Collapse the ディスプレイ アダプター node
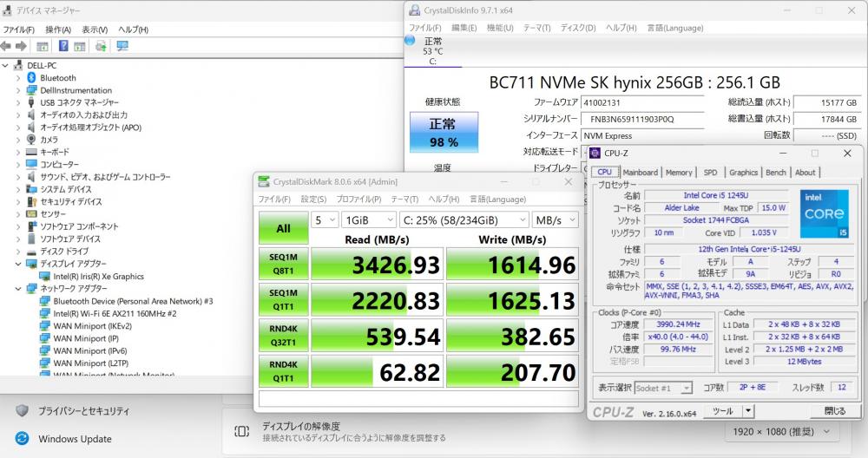 tap(18, 264)
